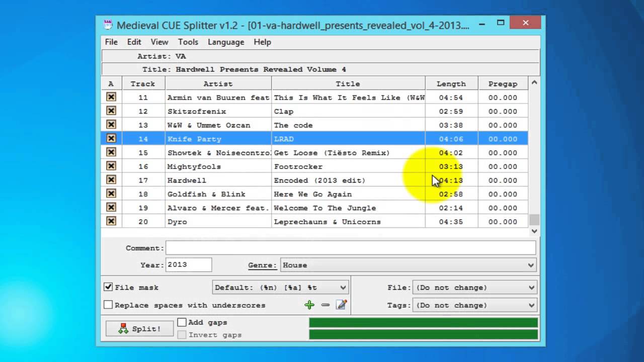Uncheck track 20 Dyro checkbox

111,221
